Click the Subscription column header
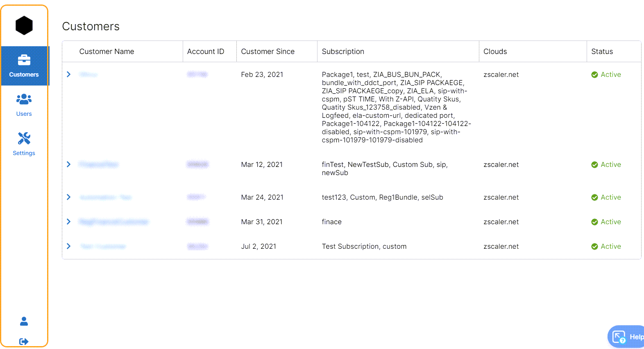Viewport: 644px width, 349px height. [x=343, y=52]
